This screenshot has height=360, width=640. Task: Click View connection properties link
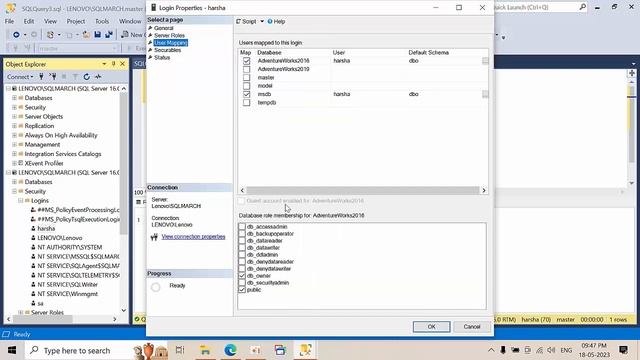coord(193,237)
